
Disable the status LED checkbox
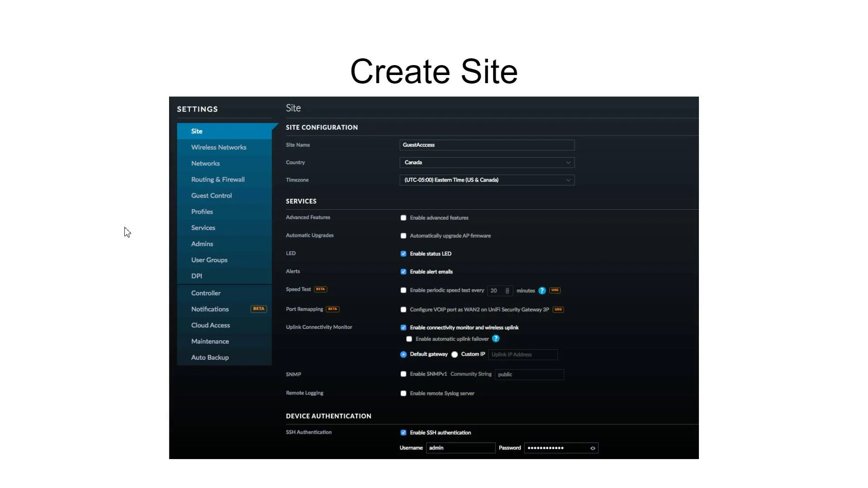point(403,253)
